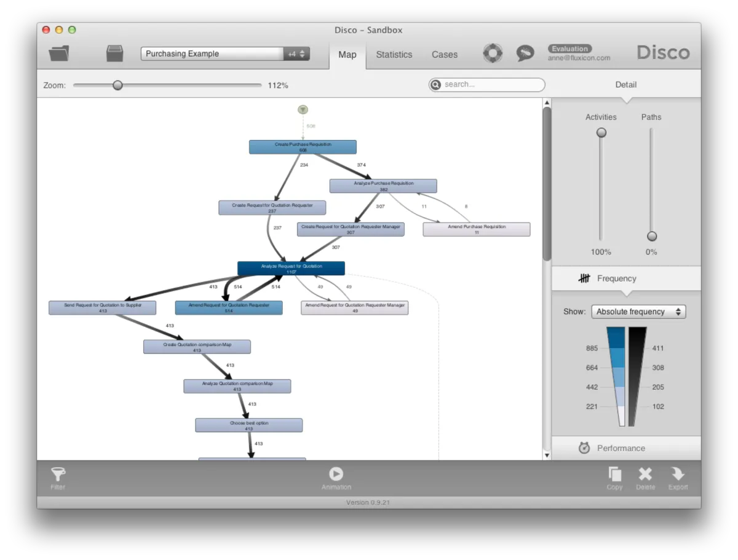The width and height of the screenshot is (738, 560).
Task: Click the workspace drawer icon
Action: [x=115, y=53]
